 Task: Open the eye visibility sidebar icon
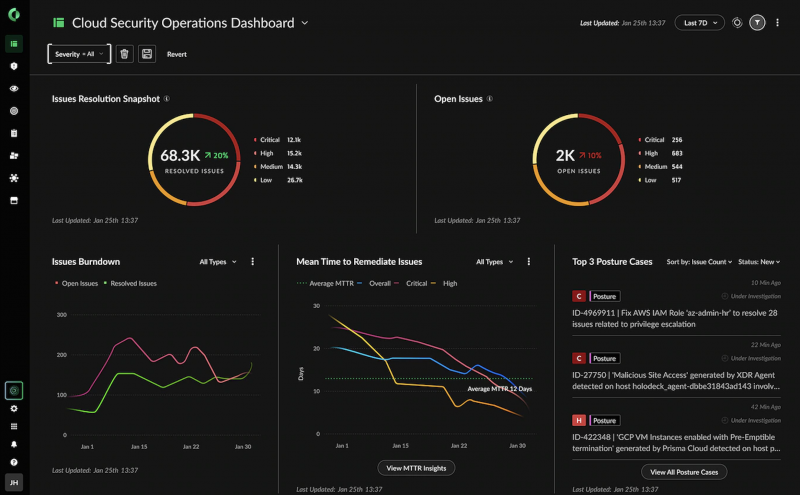pyautogui.click(x=14, y=88)
